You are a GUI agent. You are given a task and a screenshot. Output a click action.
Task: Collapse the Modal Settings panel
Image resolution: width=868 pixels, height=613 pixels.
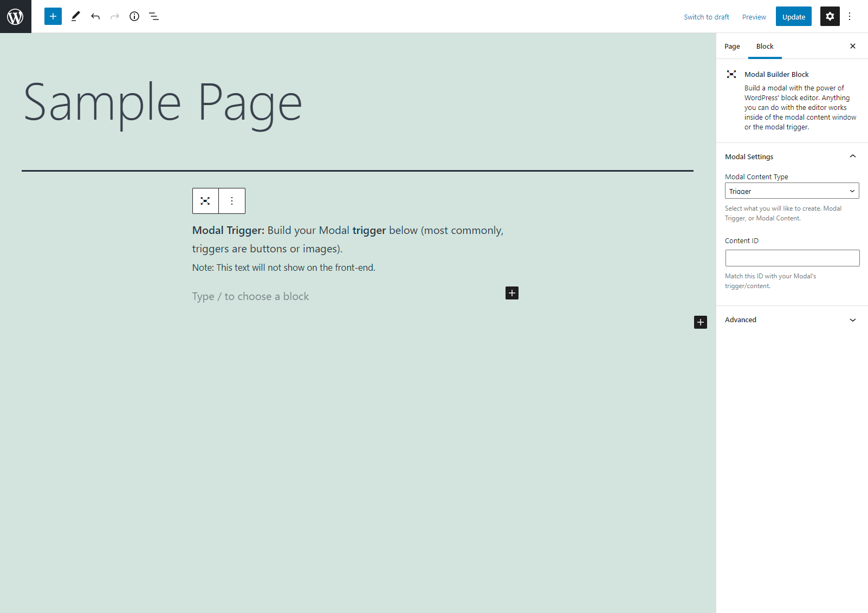point(852,156)
